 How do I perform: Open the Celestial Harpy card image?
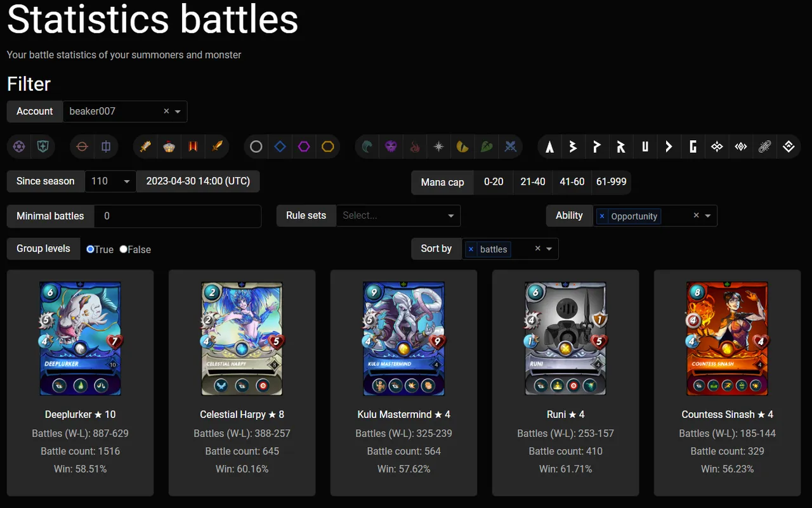click(242, 339)
